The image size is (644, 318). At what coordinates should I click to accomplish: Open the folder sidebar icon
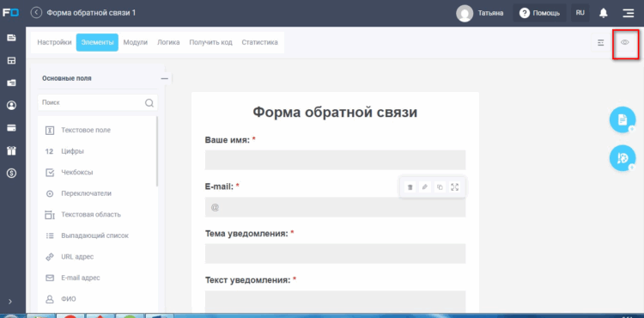point(11,83)
